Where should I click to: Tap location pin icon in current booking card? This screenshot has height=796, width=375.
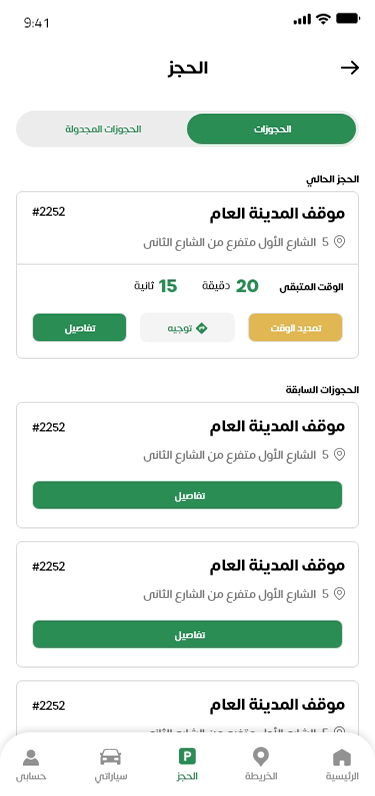point(339,242)
